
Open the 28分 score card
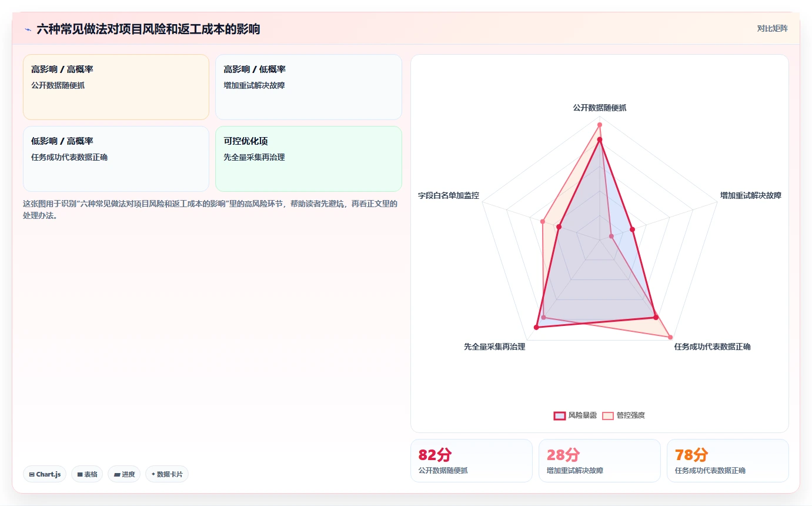tap(600, 461)
